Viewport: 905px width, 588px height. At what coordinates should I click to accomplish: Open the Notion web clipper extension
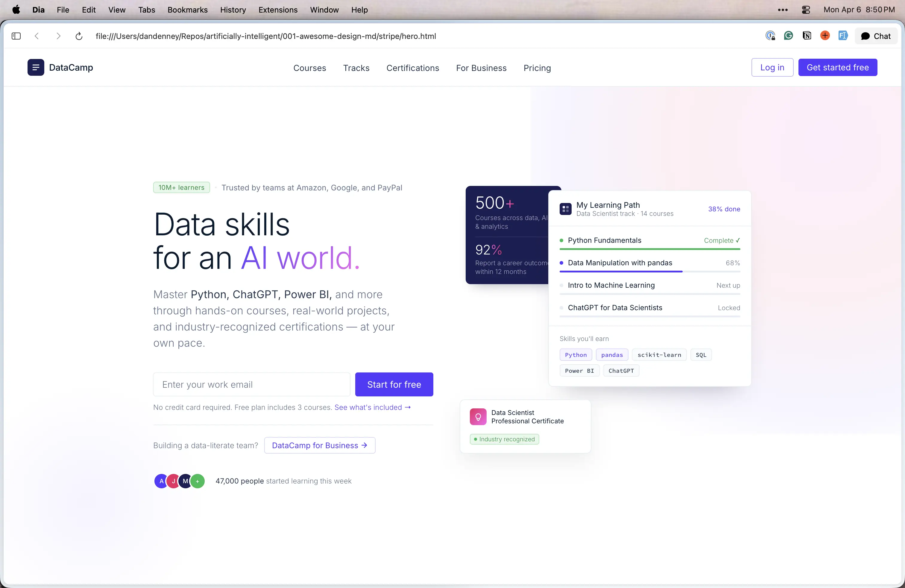click(x=807, y=36)
